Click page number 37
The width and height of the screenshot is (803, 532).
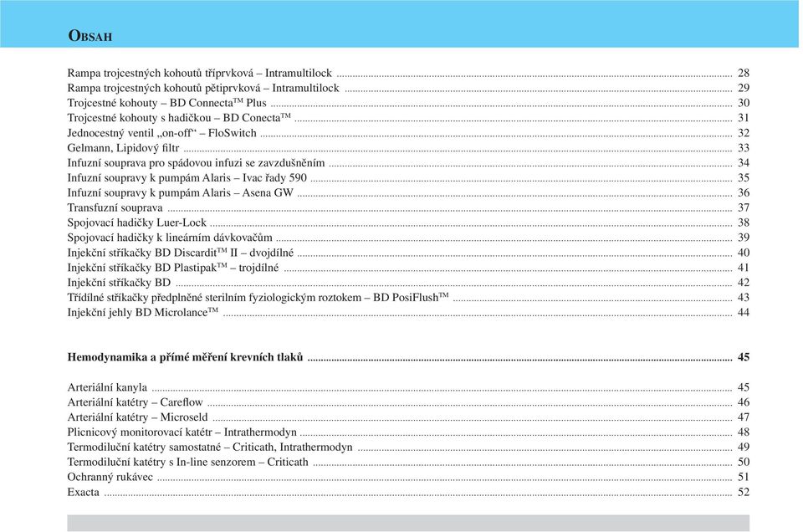point(743,207)
